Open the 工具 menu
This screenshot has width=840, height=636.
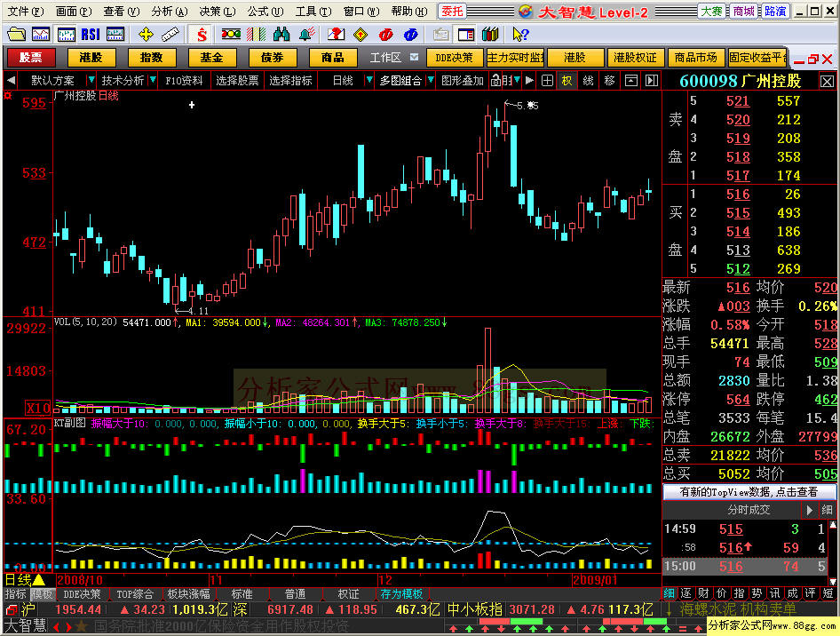pyautogui.click(x=313, y=12)
